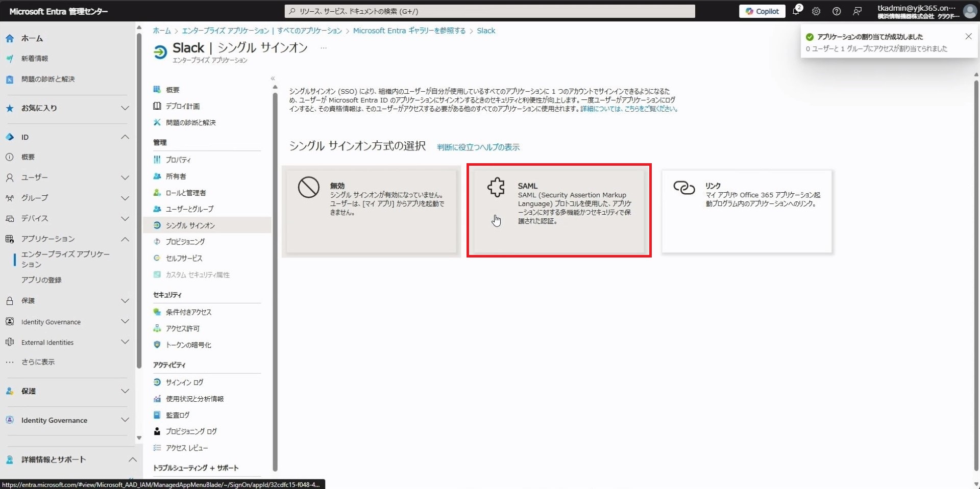Viewport: 980px width, 489px height.
Task: Expand the ユーザー section
Action: (125, 177)
